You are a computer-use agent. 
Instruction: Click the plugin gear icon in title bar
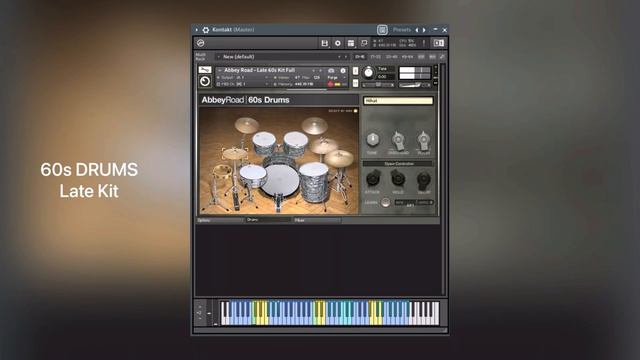pos(206,29)
